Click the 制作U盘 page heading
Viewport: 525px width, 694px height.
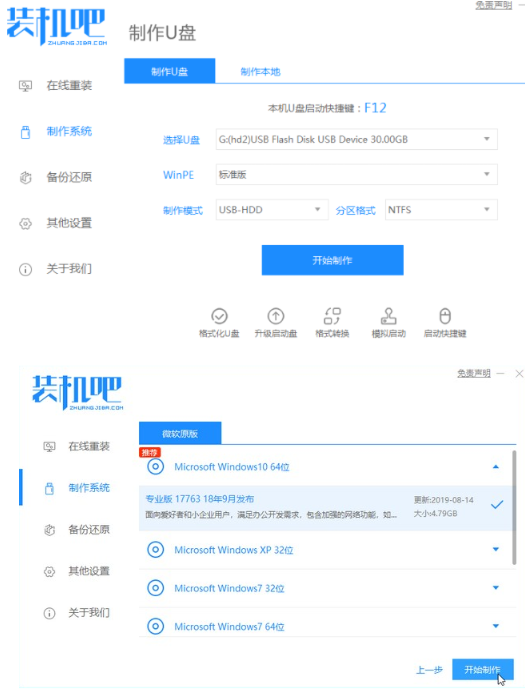tap(162, 33)
